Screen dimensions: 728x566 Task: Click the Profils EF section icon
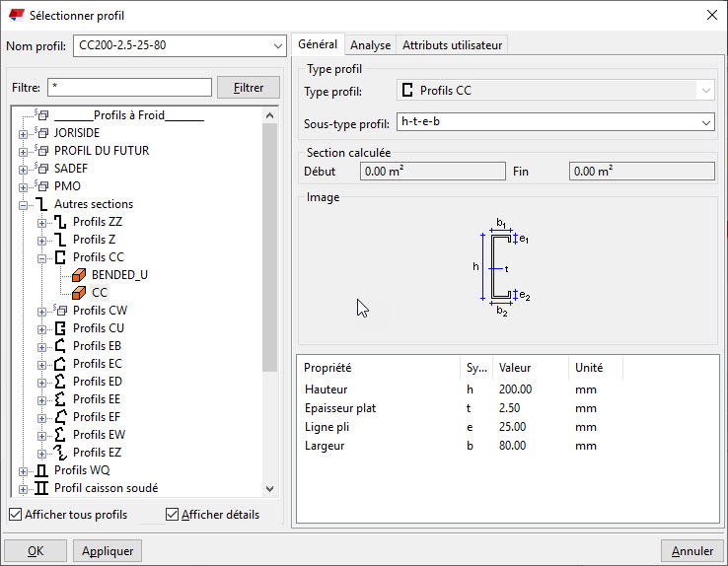(x=60, y=417)
